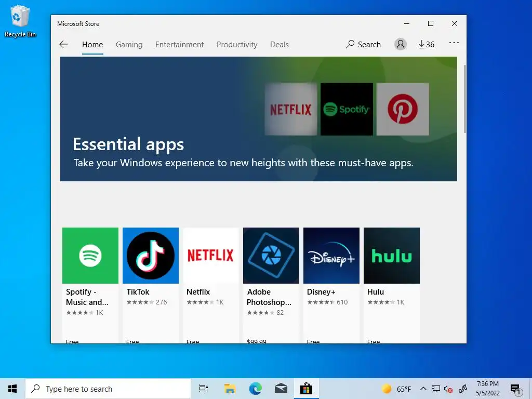This screenshot has height=399, width=532.
Task: Open the Netflix app tile image
Action: pos(211,256)
